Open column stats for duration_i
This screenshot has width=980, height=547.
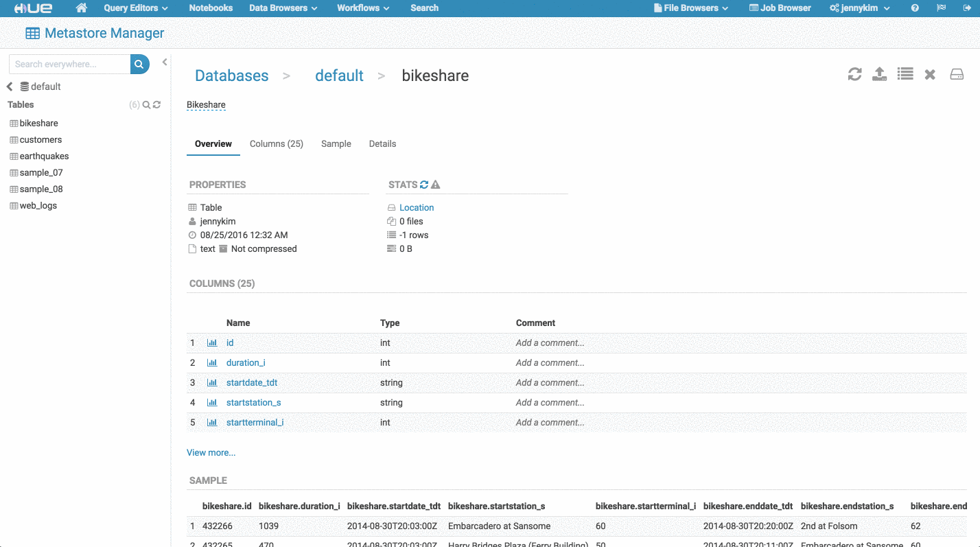[x=213, y=362]
